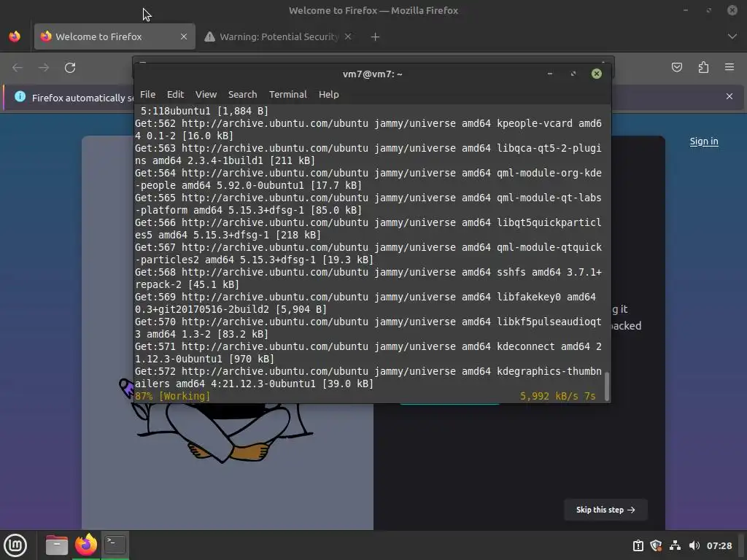
Task: Switch to Welcome to Firefox tab
Action: (115, 36)
